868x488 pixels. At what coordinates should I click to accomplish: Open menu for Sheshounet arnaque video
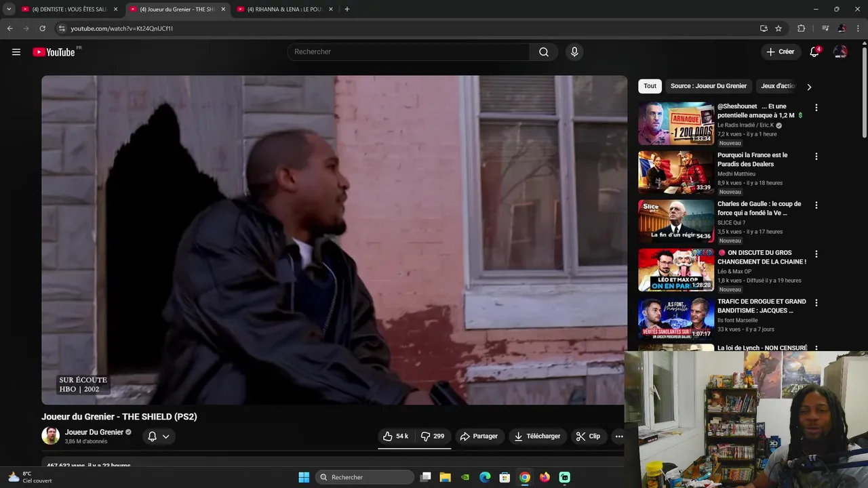pyautogui.click(x=816, y=107)
